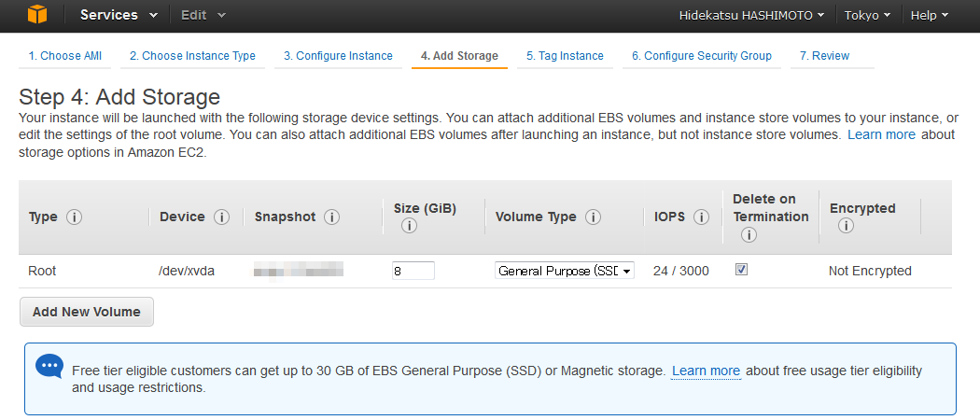This screenshot has height=420, width=980.
Task: Click the info icon under Size (GiB)
Action: click(x=409, y=226)
